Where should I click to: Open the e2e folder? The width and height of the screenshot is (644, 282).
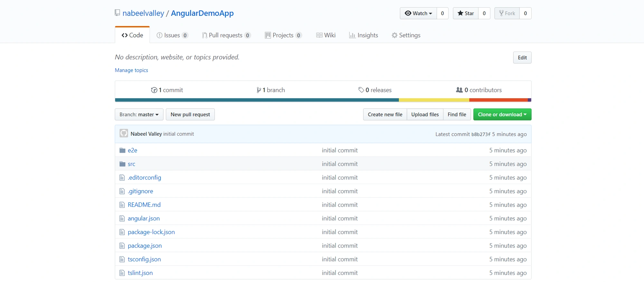132,150
